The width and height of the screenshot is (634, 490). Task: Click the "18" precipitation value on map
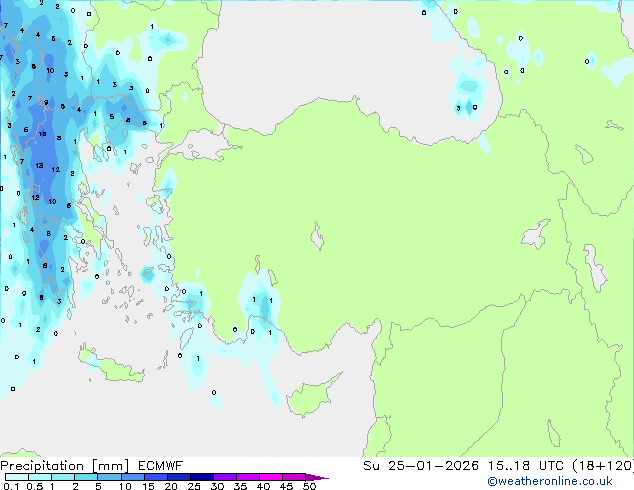tap(42, 134)
